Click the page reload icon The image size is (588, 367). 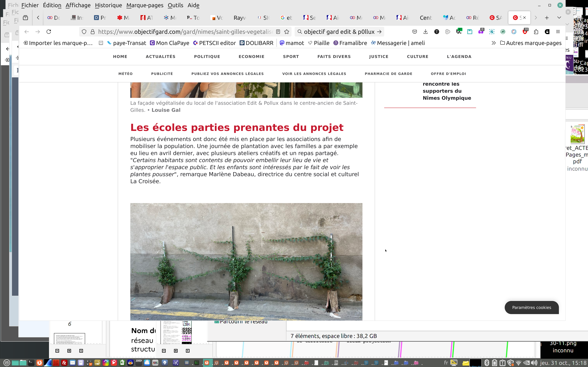[x=49, y=32]
